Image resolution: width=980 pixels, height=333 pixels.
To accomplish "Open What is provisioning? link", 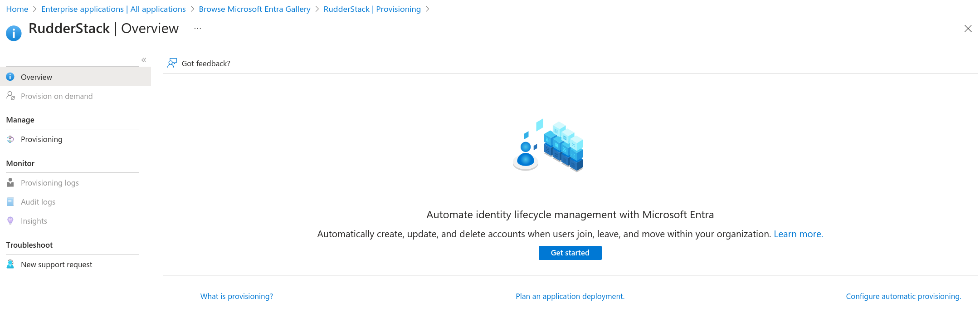I will [237, 296].
